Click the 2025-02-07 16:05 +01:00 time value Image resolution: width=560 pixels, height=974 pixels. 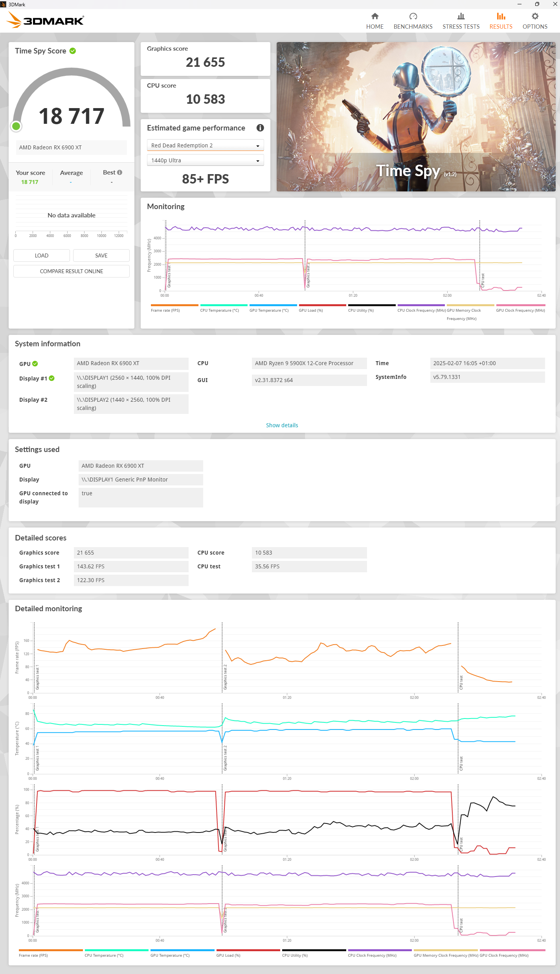point(488,363)
